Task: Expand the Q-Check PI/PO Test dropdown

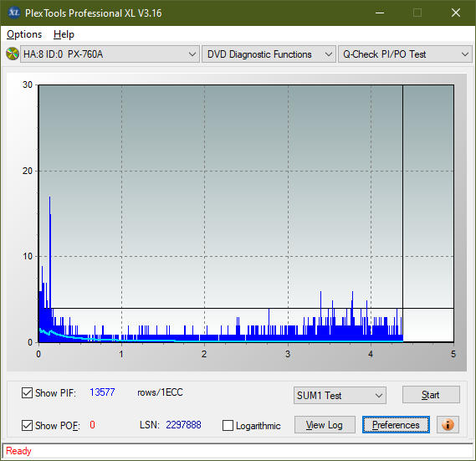Action: pyautogui.click(x=405, y=54)
